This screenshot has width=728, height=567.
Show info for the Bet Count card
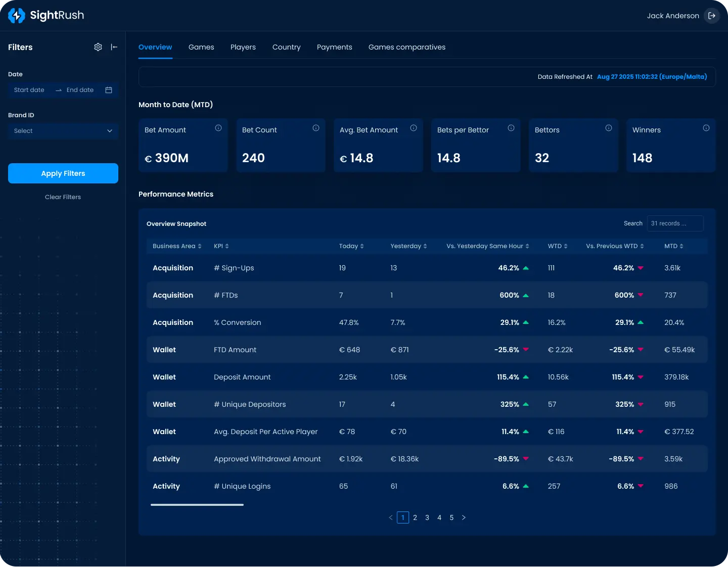(316, 128)
